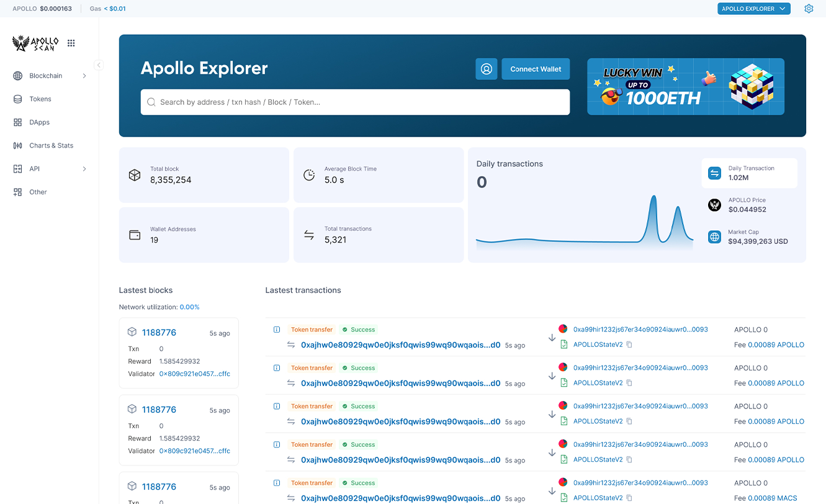Click the Market Cap globe icon
This screenshot has height=504, width=826.
(715, 236)
